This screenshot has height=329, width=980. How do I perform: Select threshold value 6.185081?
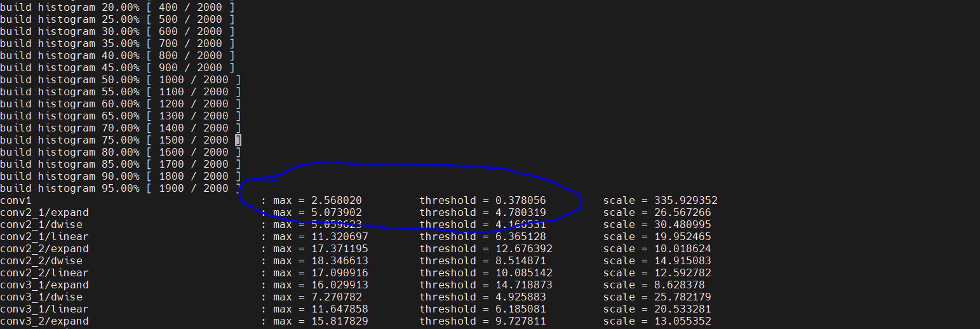point(521,309)
